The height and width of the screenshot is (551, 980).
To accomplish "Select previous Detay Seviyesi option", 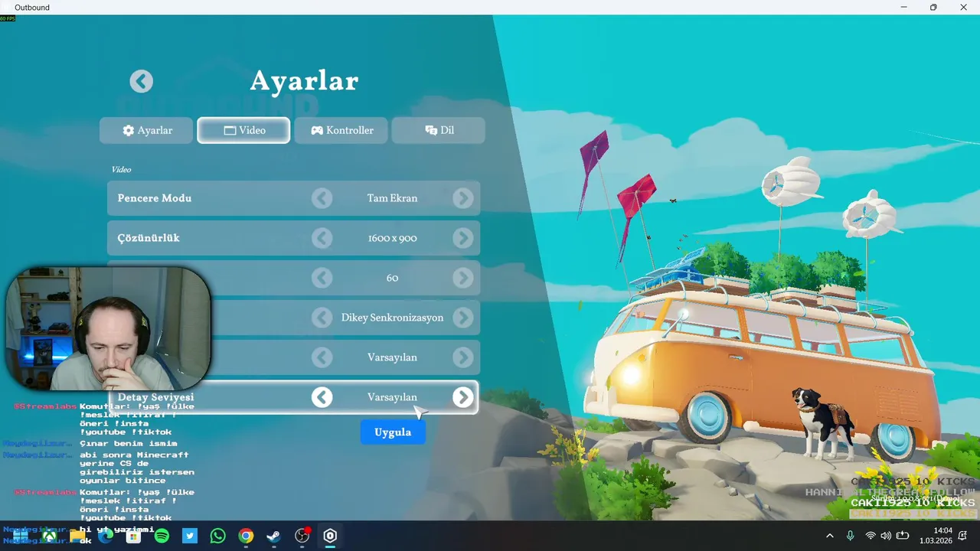I will click(x=322, y=397).
